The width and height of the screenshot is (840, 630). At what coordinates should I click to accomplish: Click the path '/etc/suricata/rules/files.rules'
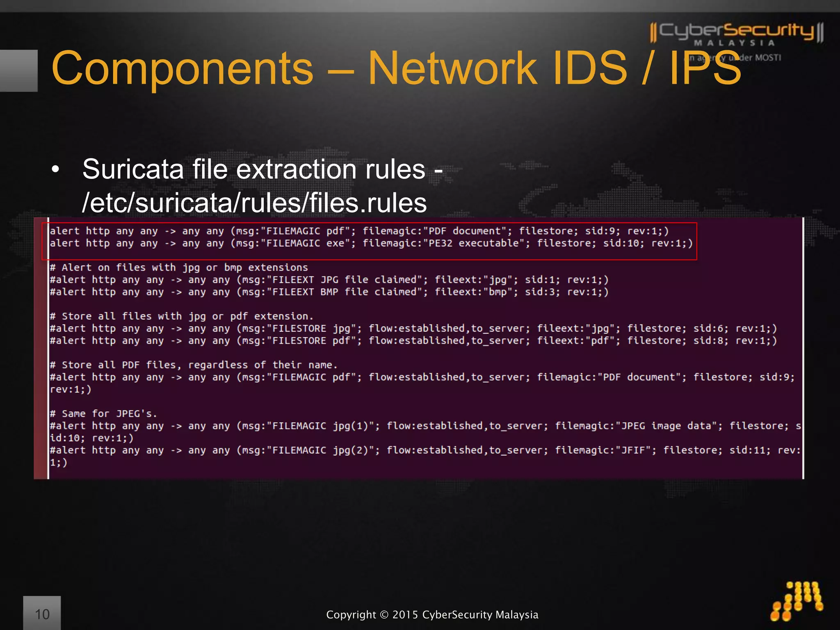254,203
